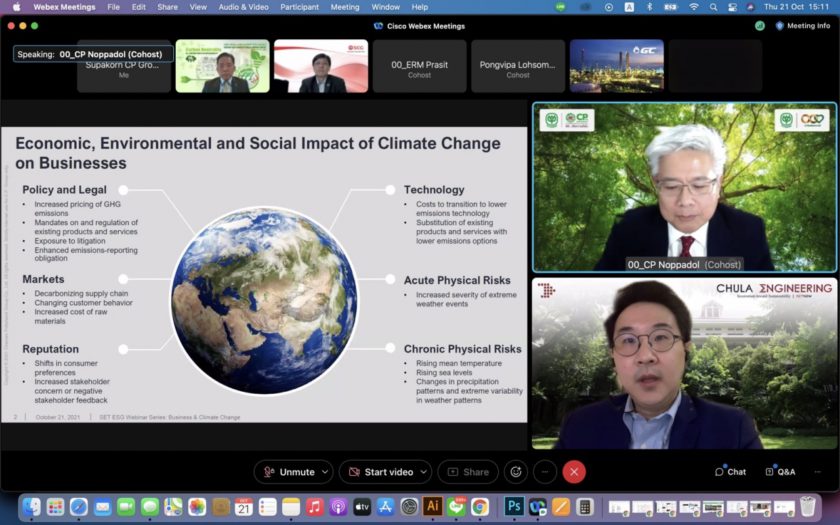840x525 pixels.
Task: Expand the audio options arrow beside Unmute
Action: [x=325, y=472]
